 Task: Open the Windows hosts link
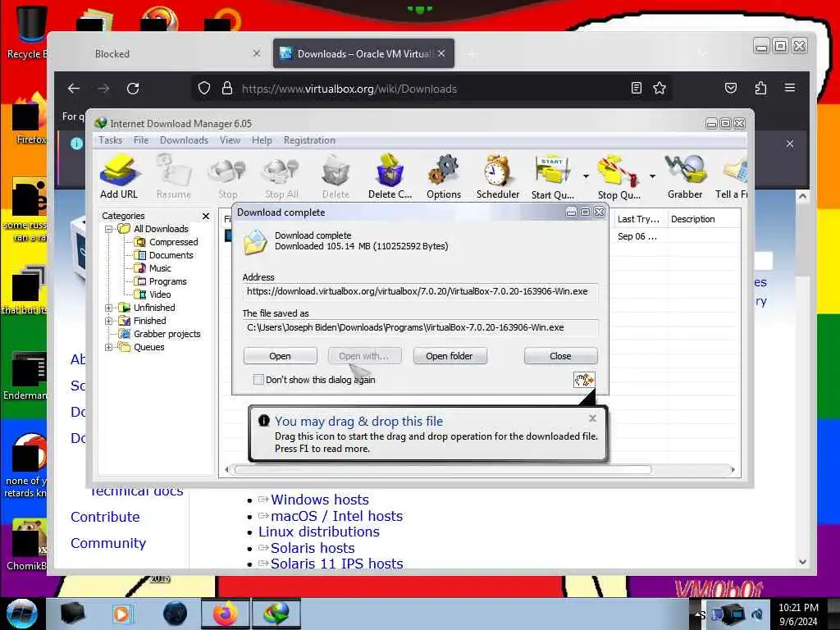pyautogui.click(x=320, y=500)
